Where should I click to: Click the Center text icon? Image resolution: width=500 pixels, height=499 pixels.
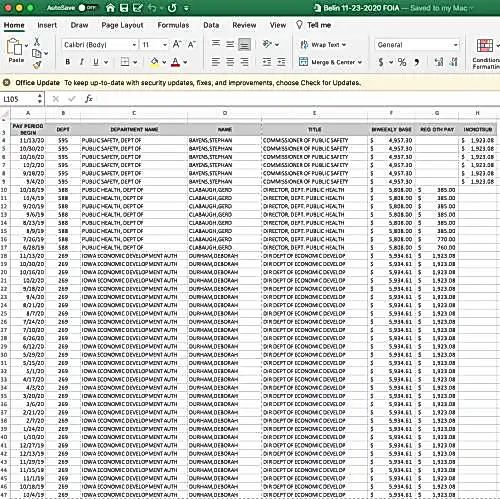click(230, 62)
